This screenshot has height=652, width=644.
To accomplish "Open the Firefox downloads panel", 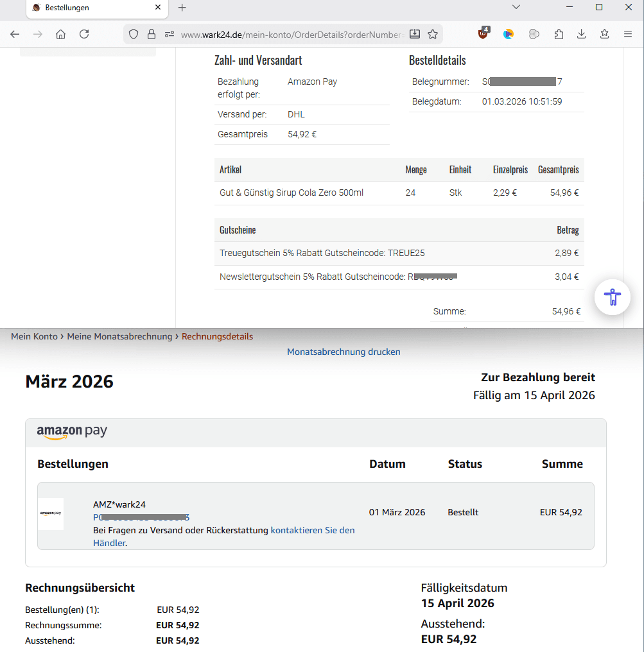I will (x=582, y=34).
